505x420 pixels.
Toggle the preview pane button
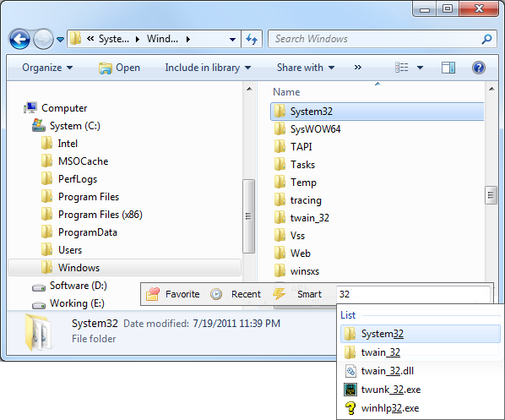[448, 68]
